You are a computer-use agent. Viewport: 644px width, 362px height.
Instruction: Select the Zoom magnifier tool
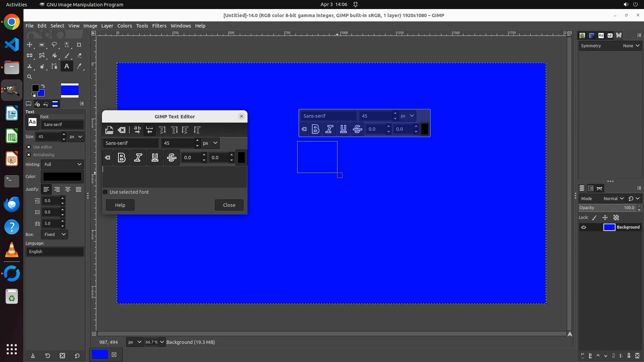click(30, 77)
